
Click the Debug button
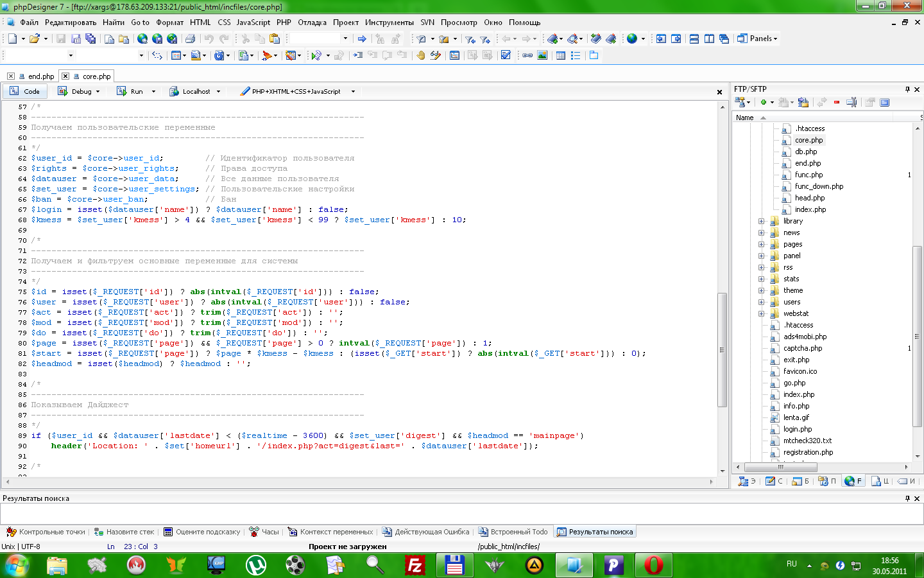tap(78, 91)
